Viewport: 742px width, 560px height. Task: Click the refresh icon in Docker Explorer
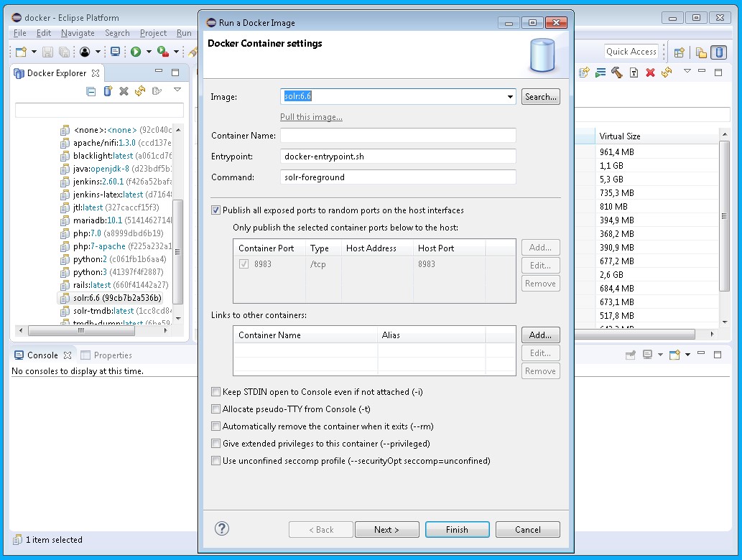[139, 91]
